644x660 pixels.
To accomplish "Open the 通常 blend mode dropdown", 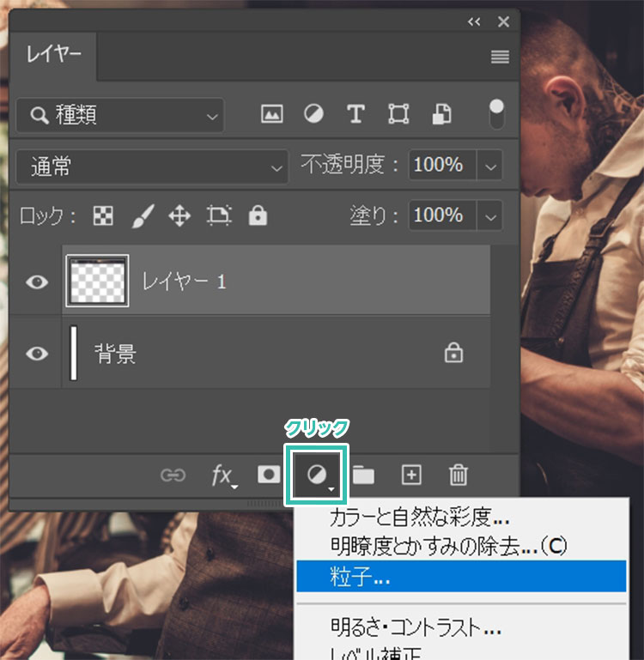I will [152, 167].
